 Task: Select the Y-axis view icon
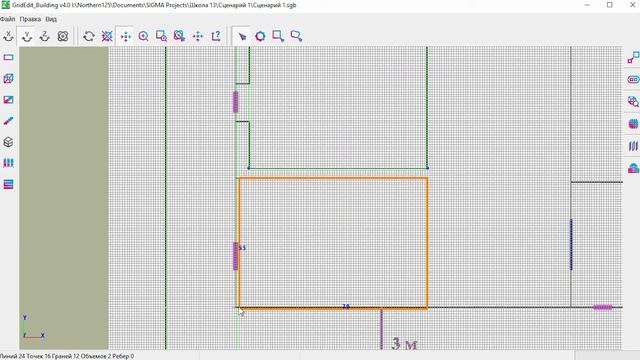[27, 36]
